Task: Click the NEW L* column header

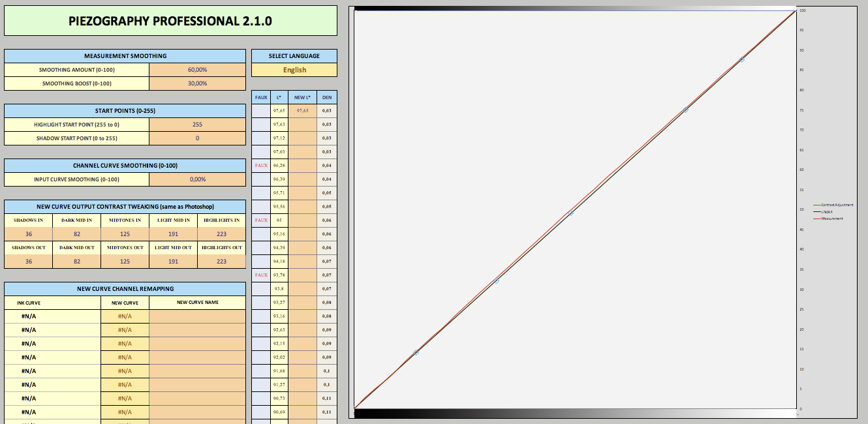Action: point(302,97)
